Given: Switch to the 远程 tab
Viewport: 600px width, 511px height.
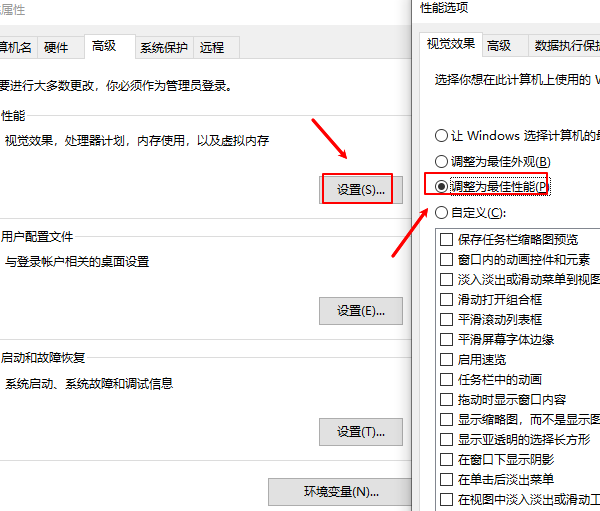Looking at the screenshot, I should pos(216,47).
